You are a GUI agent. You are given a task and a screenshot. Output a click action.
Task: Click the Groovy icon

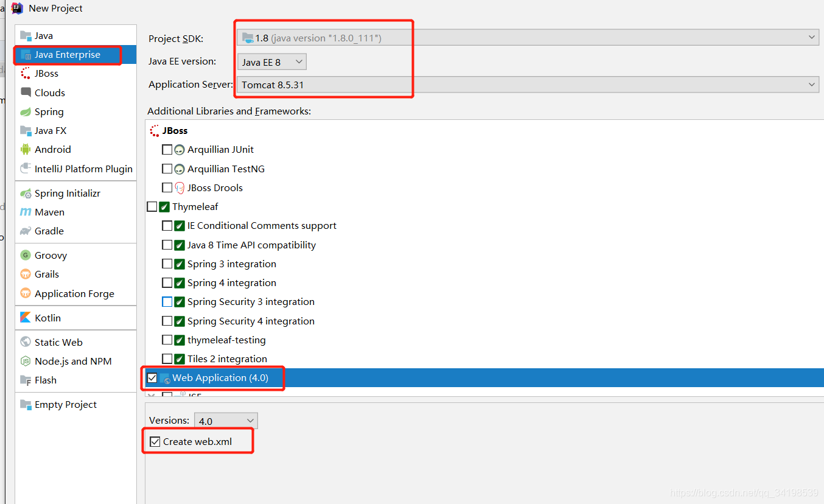26,256
